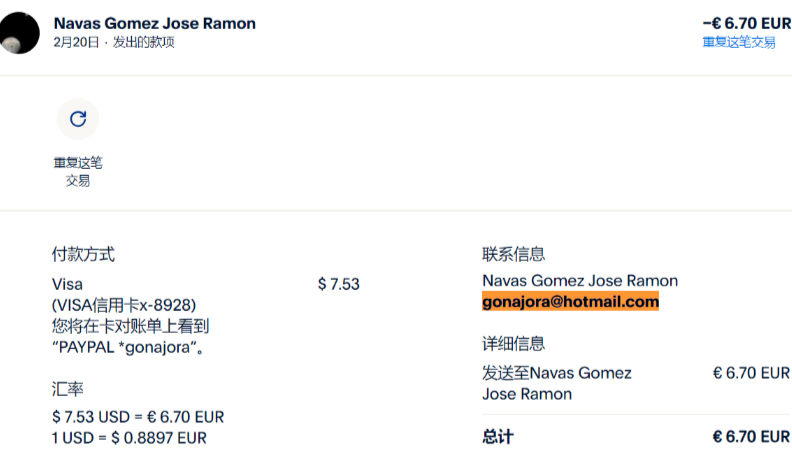792x462 pixels.
Task: Click the highlighted gonajora@hotmail.com email
Action: pyautogui.click(x=570, y=301)
